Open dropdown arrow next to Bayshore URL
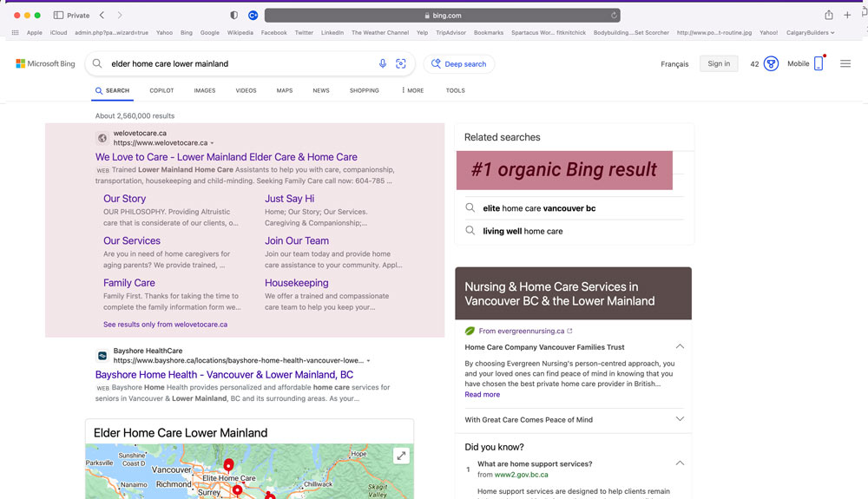868x499 pixels. [368, 361]
